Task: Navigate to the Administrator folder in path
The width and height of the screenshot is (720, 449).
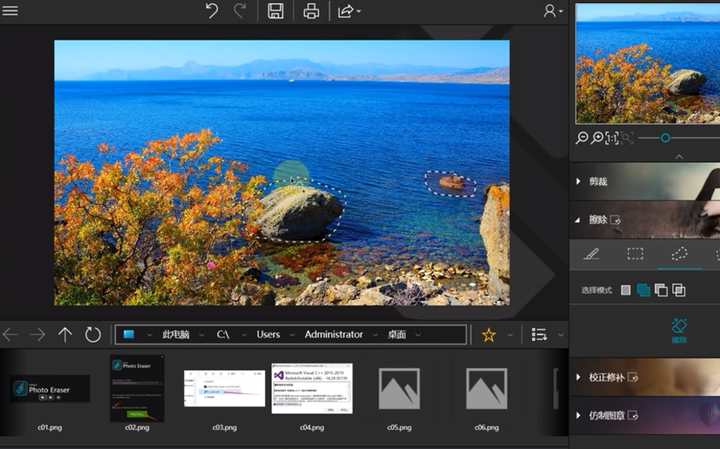Action: click(x=333, y=335)
